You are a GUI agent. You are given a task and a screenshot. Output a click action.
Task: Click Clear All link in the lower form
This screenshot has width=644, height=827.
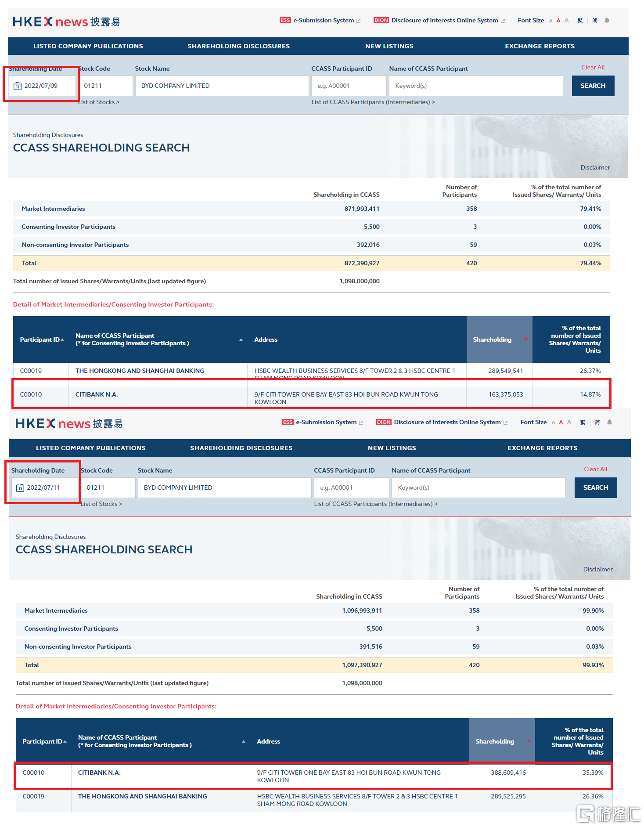(595, 469)
